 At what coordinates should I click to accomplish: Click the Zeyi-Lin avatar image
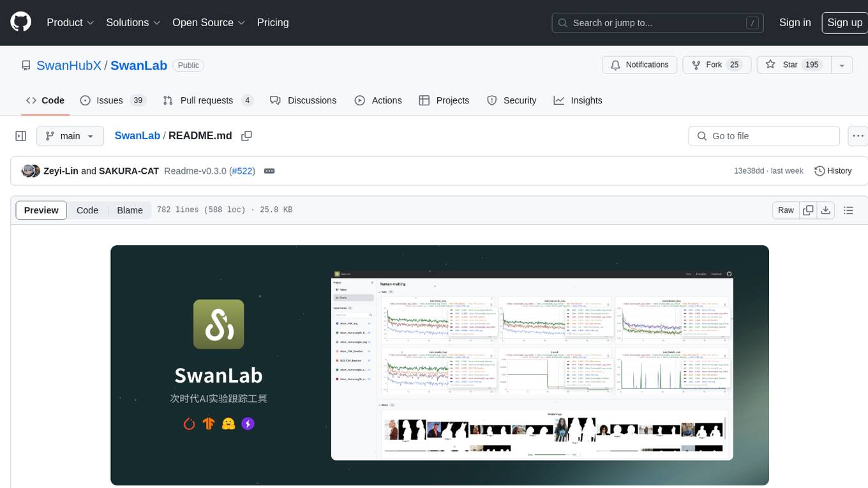pos(28,171)
